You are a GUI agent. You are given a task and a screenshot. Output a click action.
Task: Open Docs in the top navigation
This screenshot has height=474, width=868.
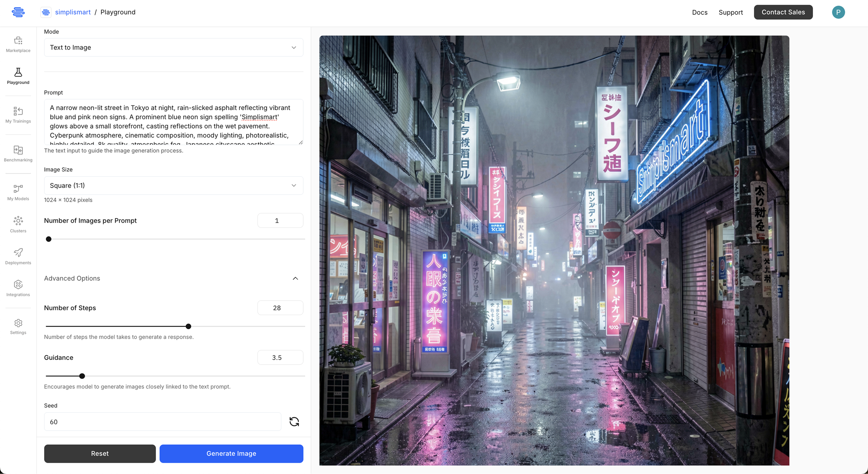click(x=700, y=12)
